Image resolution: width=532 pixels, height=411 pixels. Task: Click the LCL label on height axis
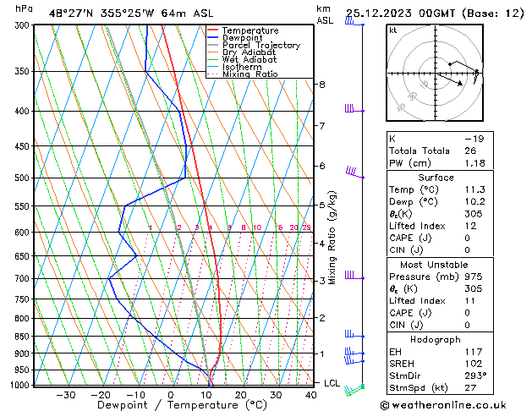tap(332, 383)
